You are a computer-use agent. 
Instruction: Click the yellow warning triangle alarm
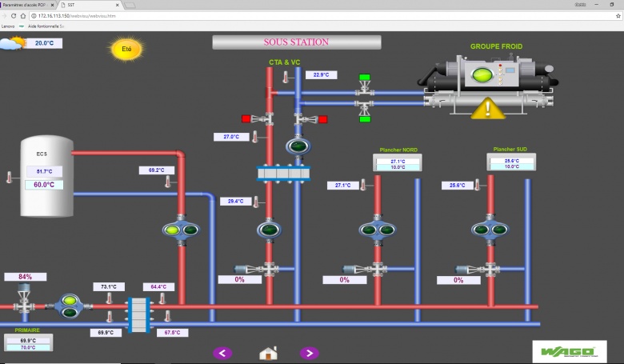pyautogui.click(x=488, y=109)
